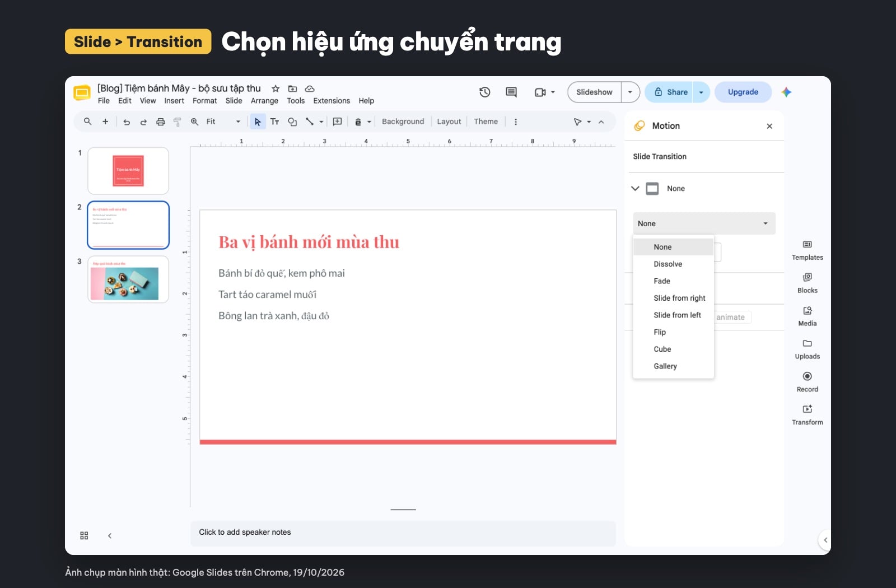The height and width of the screenshot is (588, 896).
Task: Open version history clock icon
Action: pyautogui.click(x=485, y=92)
